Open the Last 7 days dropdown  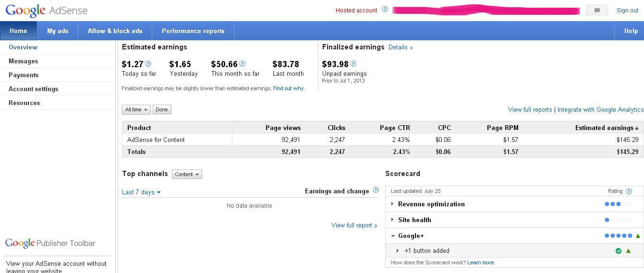[141, 192]
